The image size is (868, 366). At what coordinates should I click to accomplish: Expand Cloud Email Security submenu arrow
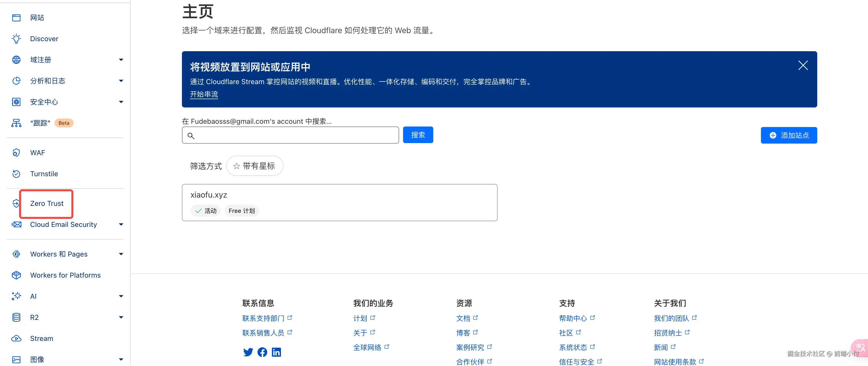click(x=121, y=225)
